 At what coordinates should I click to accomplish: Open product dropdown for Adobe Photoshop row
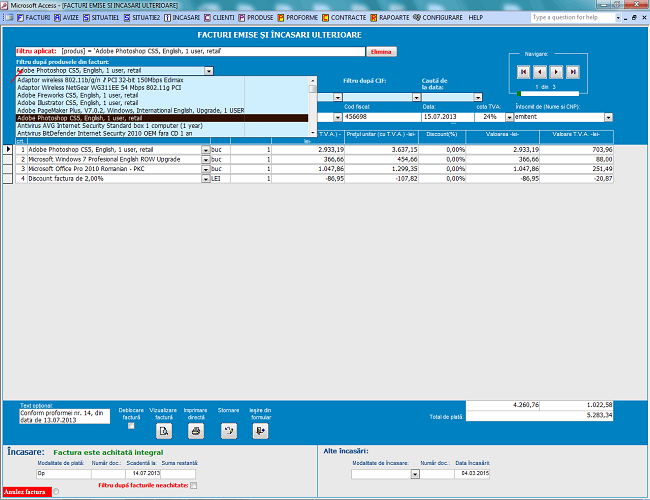click(206, 150)
